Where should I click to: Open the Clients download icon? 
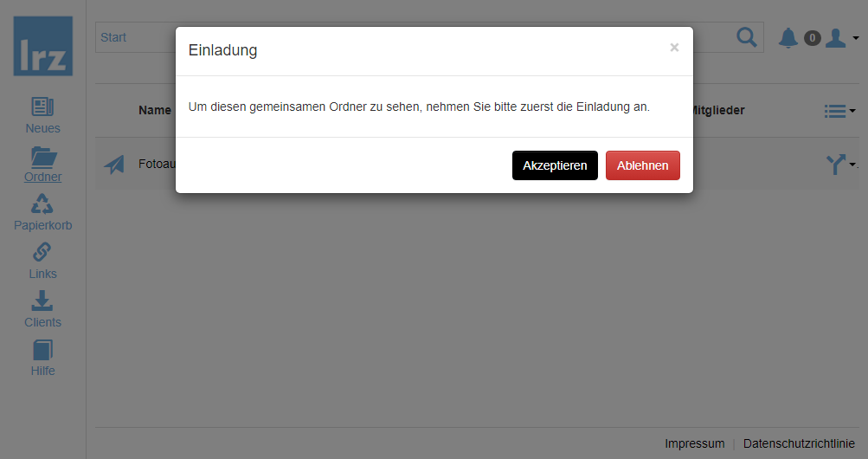(42, 301)
